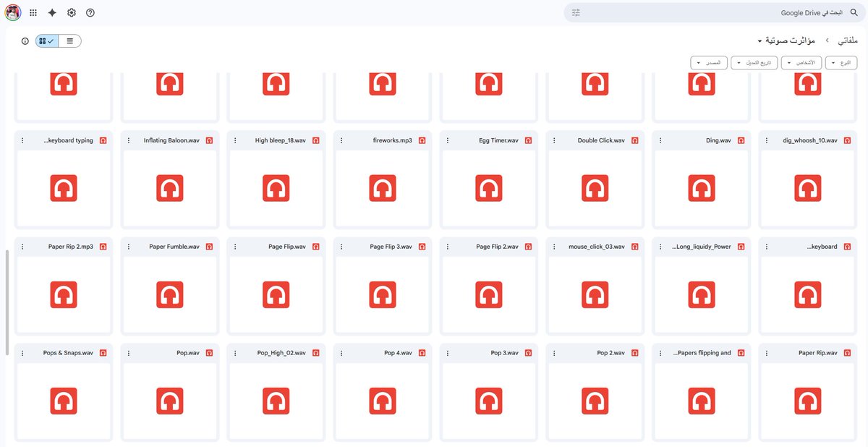This screenshot has height=447, width=868.
Task: Open advanced search filter options icon
Action: [576, 13]
